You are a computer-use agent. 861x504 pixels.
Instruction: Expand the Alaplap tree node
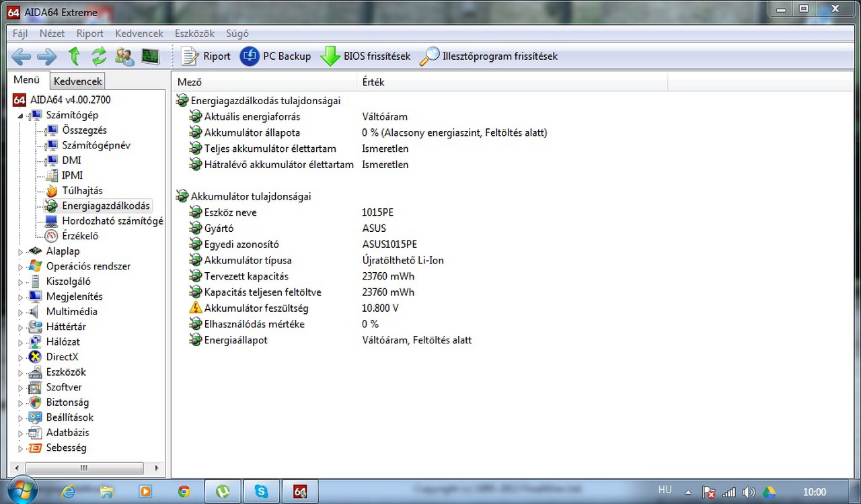(x=20, y=251)
